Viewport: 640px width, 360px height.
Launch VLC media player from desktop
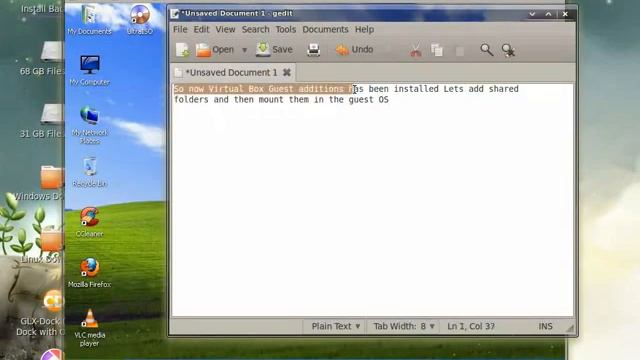coord(89,328)
